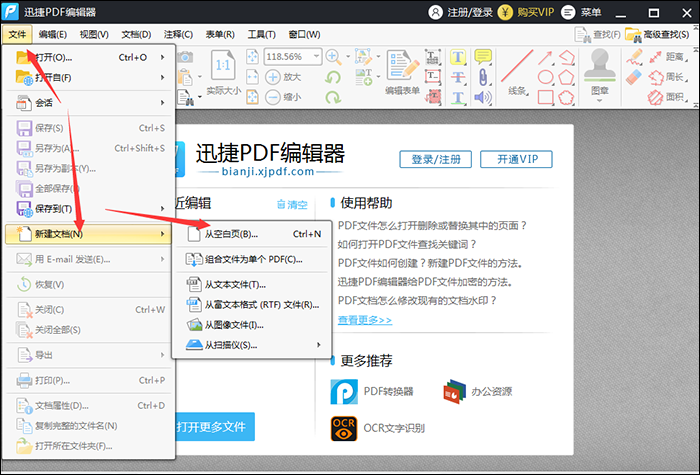Select the Area (面积) measure tool

[667, 97]
